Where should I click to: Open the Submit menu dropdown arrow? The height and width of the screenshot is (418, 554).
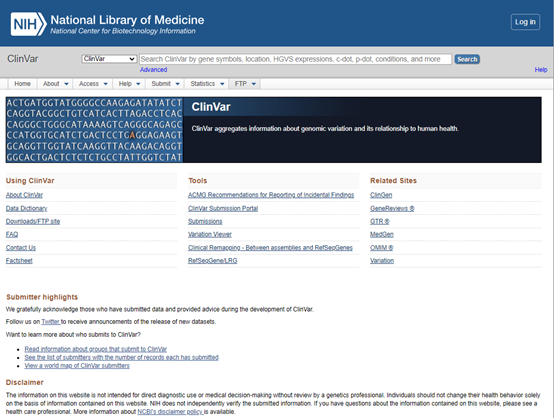[x=177, y=84]
